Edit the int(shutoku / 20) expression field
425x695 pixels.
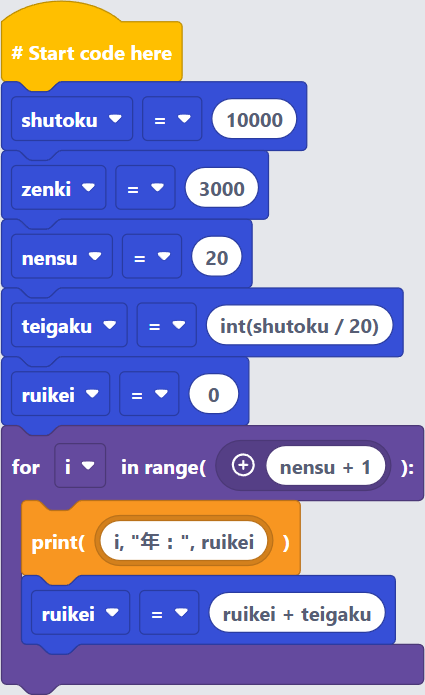[300, 326]
